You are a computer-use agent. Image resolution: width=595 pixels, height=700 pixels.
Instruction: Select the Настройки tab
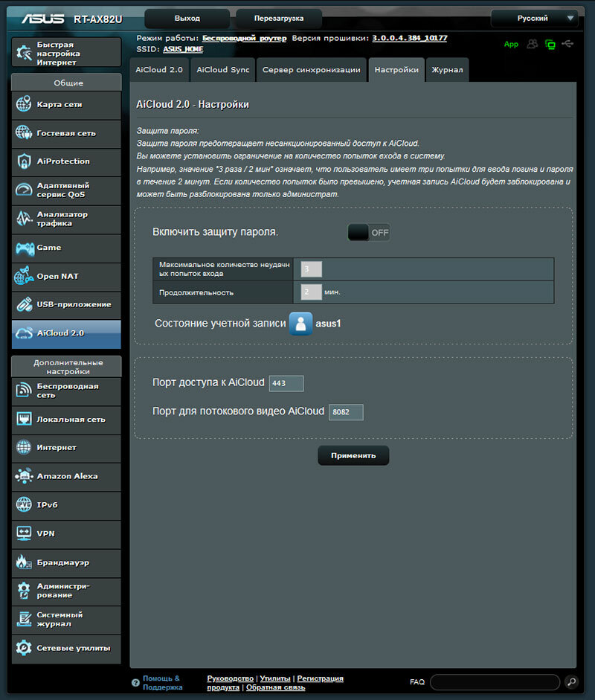(x=396, y=70)
